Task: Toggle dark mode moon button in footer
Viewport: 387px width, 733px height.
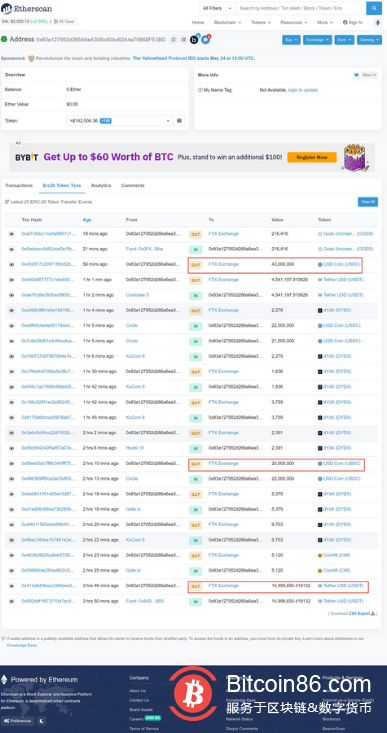Action: click(42, 721)
